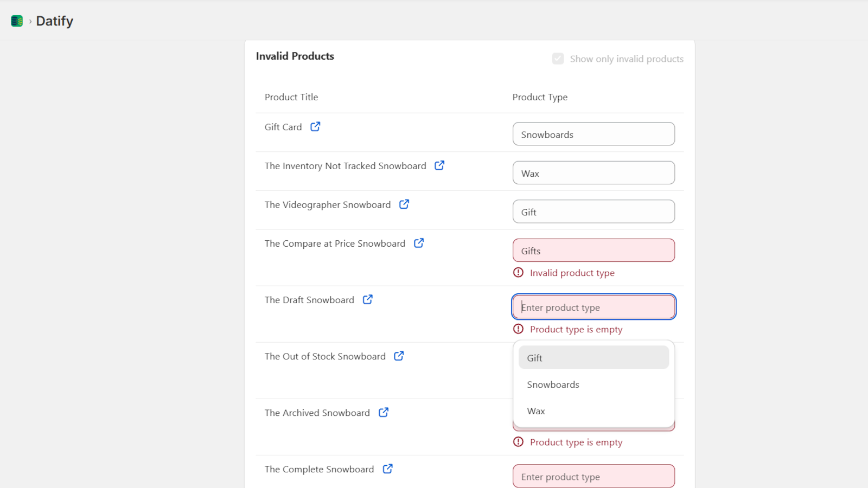Click the Datify app icon in the header

17,20
